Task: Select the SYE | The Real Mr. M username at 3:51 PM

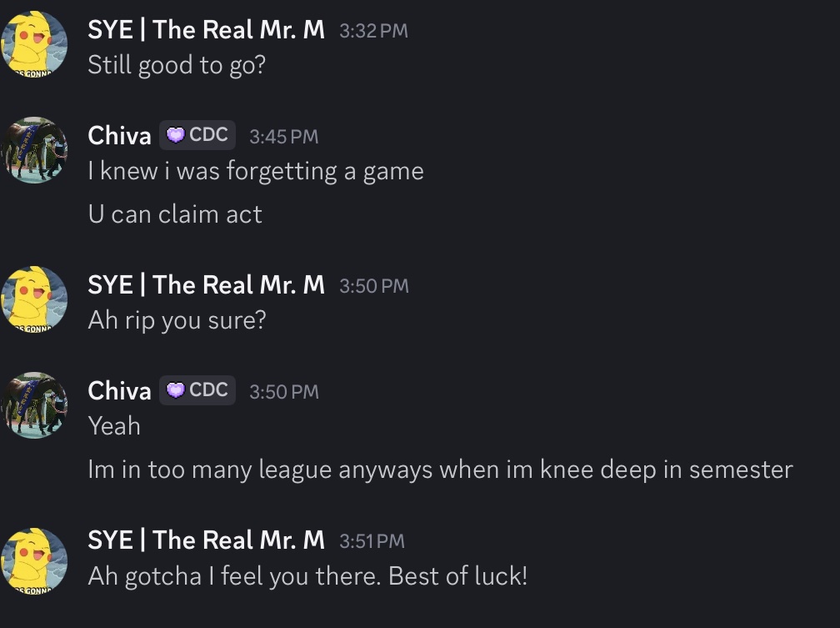Action: click(206, 540)
